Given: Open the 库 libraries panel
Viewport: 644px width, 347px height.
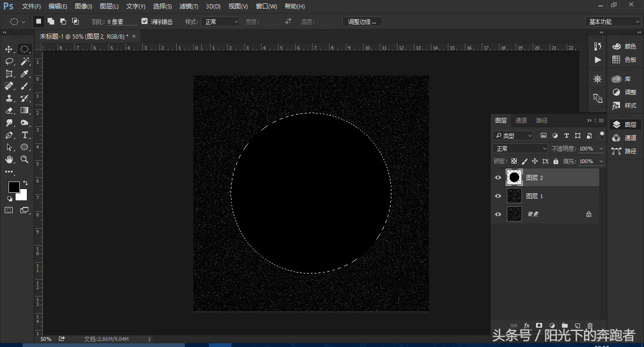Looking at the screenshot, I should click(x=624, y=79).
